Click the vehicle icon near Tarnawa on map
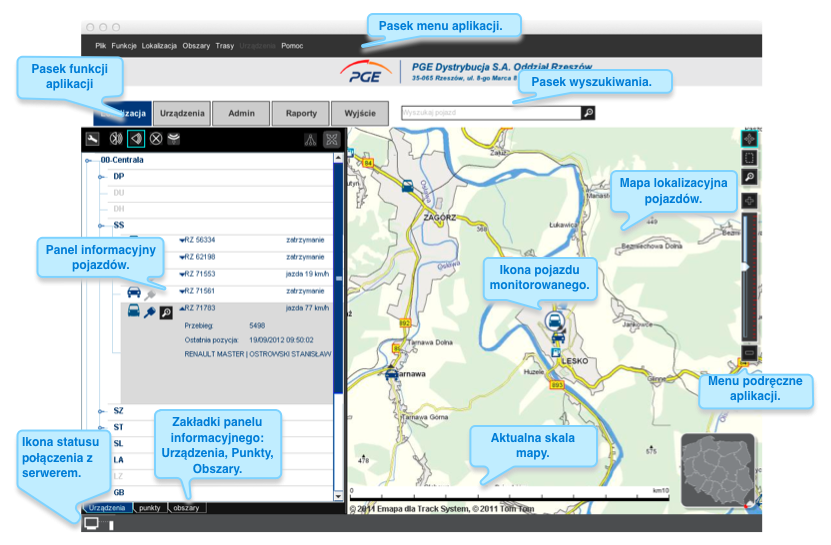Viewport: 831px width, 545px height. 391,374
